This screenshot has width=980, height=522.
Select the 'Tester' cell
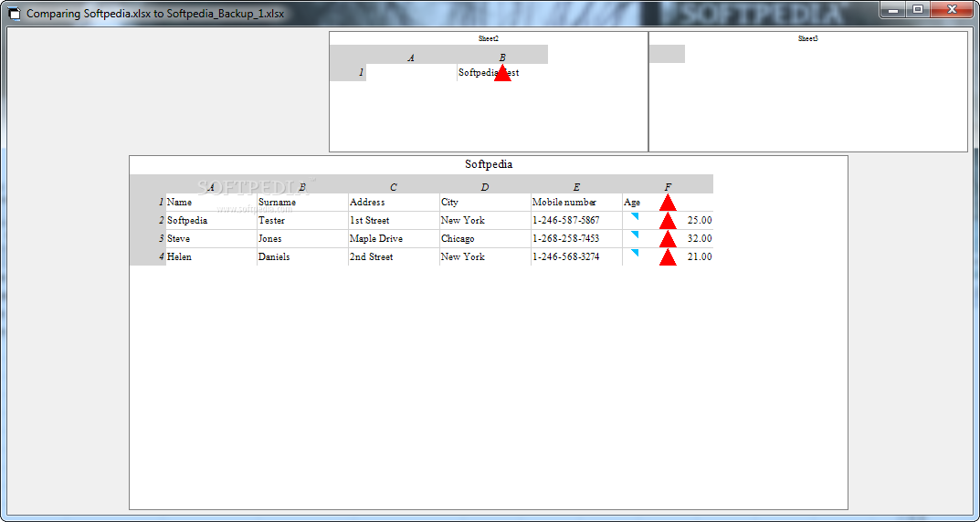click(x=302, y=221)
